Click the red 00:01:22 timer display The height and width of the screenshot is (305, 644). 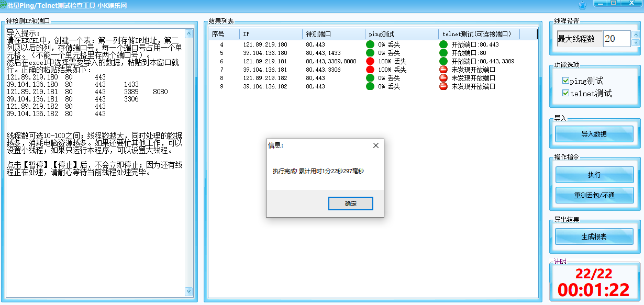tap(593, 290)
